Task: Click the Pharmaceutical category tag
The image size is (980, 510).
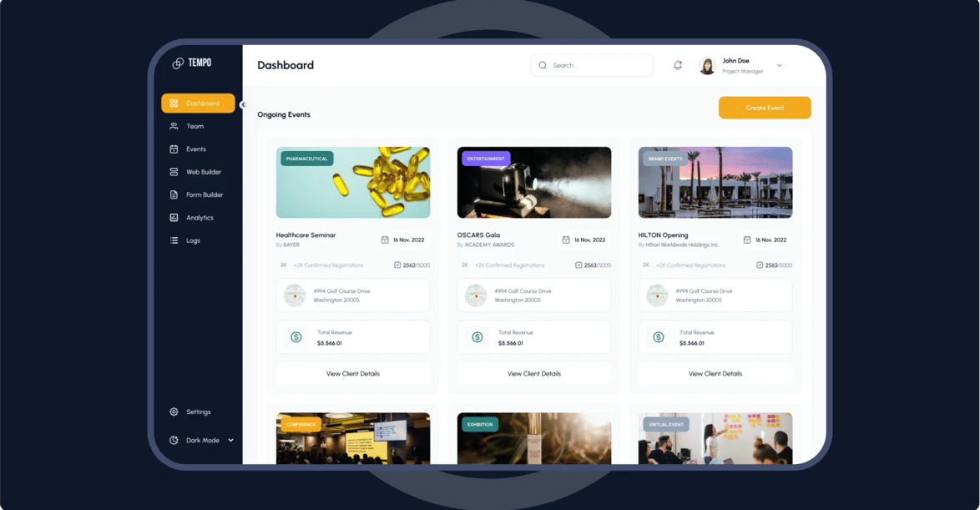Action: click(307, 159)
